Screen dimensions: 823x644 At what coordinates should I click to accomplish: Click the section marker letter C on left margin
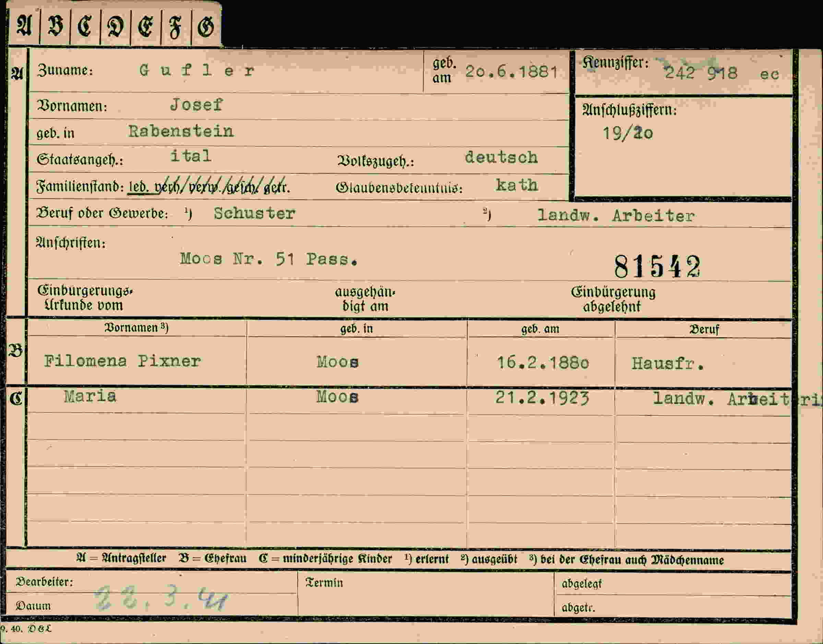[16, 398]
